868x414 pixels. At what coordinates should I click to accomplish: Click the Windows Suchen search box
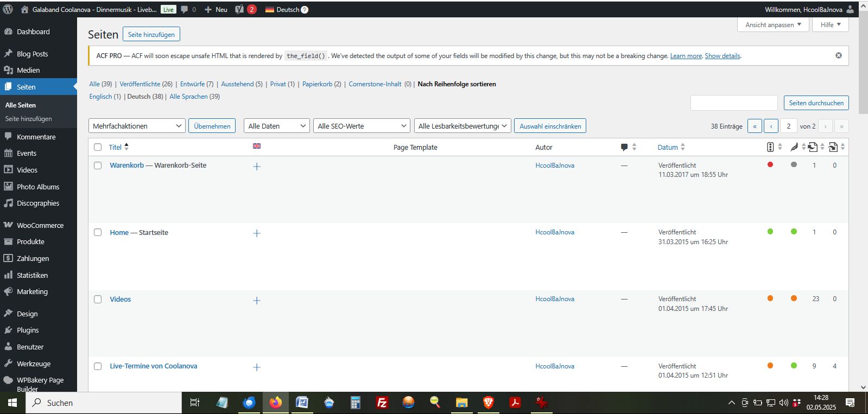pyautogui.click(x=104, y=403)
